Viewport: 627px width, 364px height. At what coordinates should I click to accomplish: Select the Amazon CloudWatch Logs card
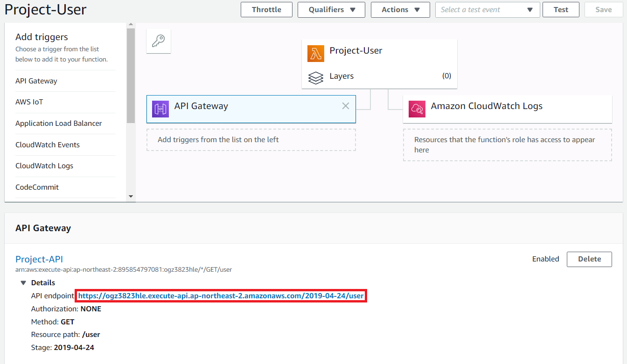[508, 109]
